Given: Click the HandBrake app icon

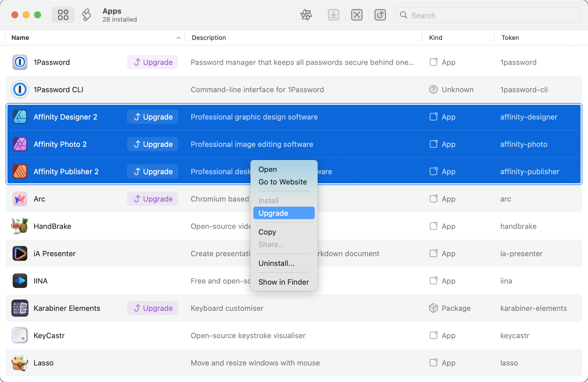Looking at the screenshot, I should (x=19, y=226).
